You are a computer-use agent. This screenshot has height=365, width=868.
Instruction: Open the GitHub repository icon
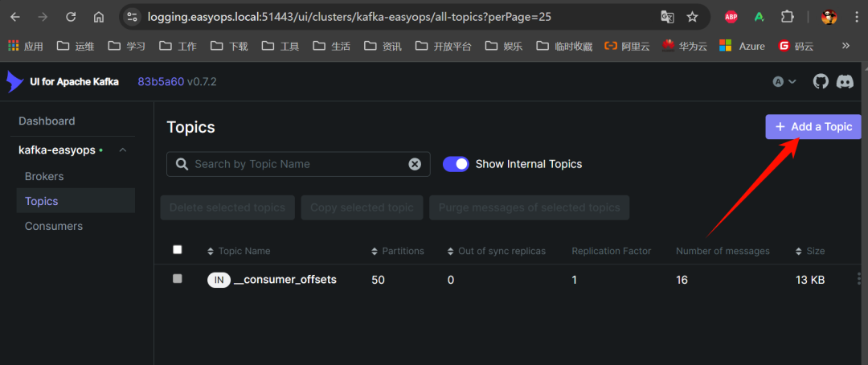pyautogui.click(x=821, y=82)
